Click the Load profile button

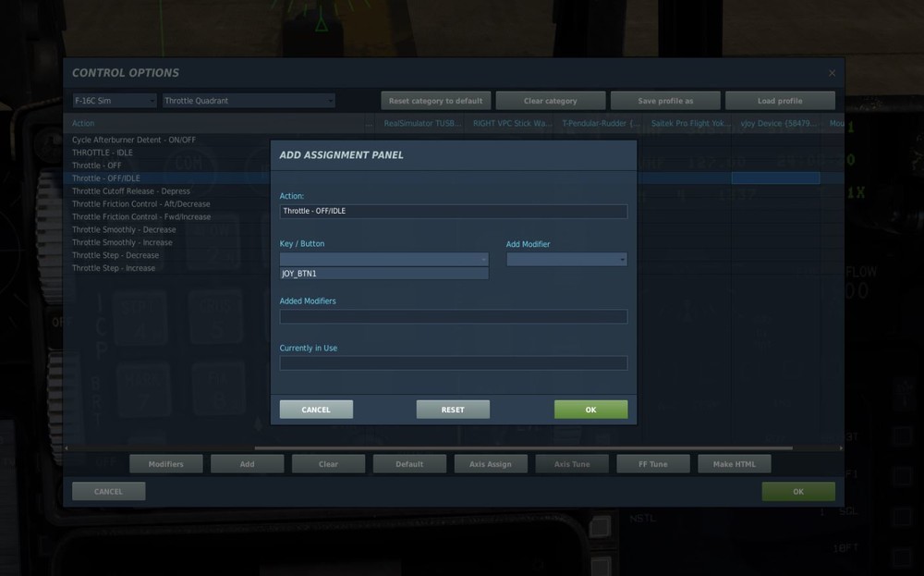point(780,101)
